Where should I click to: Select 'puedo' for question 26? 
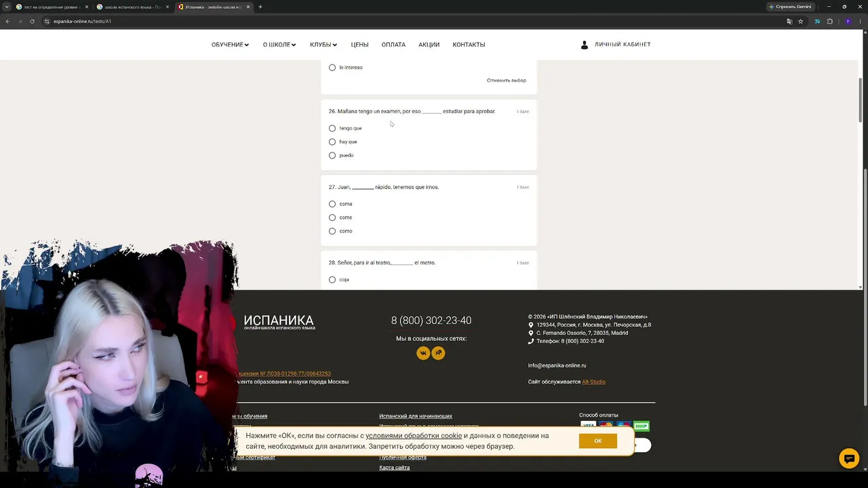pos(332,155)
